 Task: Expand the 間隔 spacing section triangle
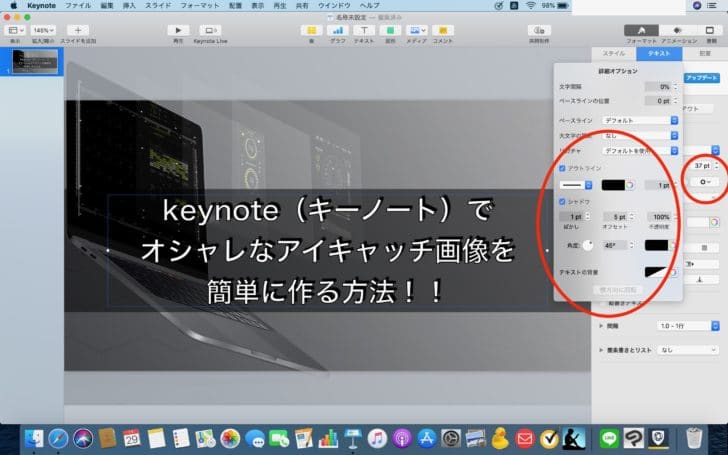pos(601,326)
